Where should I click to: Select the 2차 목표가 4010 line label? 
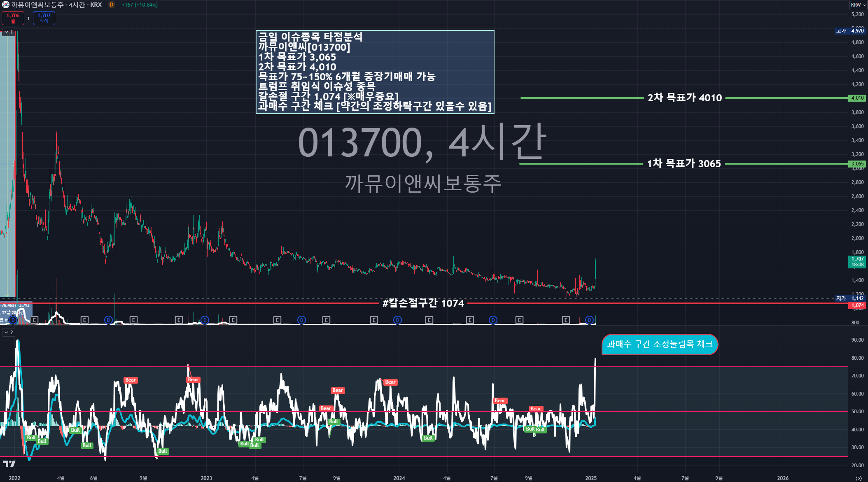(x=684, y=98)
